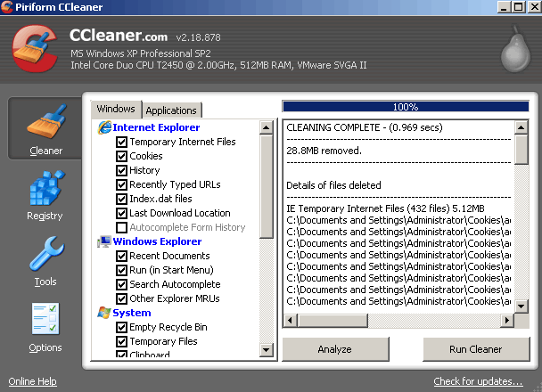Image resolution: width=542 pixels, height=392 pixels.
Task: Uncheck Recent Documents
Action: pyautogui.click(x=121, y=256)
